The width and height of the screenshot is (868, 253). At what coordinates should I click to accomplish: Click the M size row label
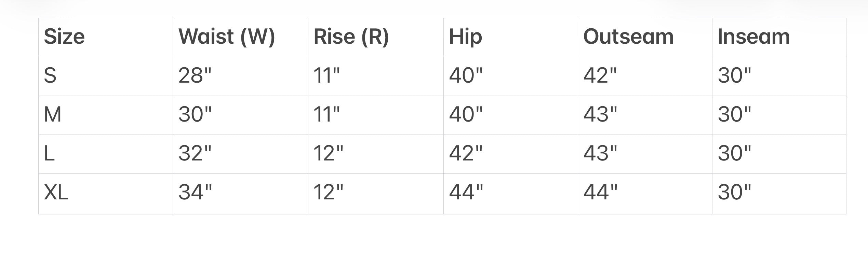(53, 114)
